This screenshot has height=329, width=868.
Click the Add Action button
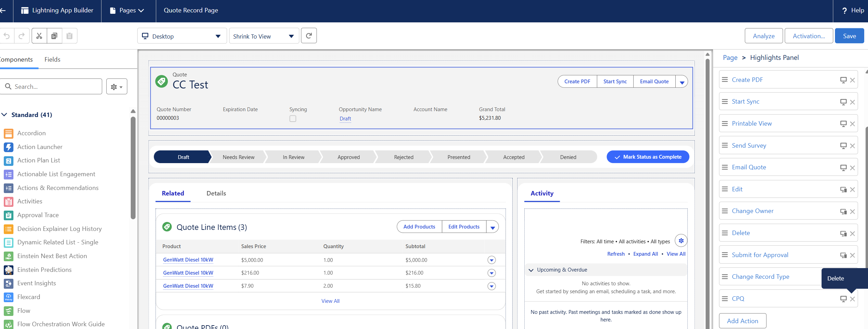click(x=742, y=321)
